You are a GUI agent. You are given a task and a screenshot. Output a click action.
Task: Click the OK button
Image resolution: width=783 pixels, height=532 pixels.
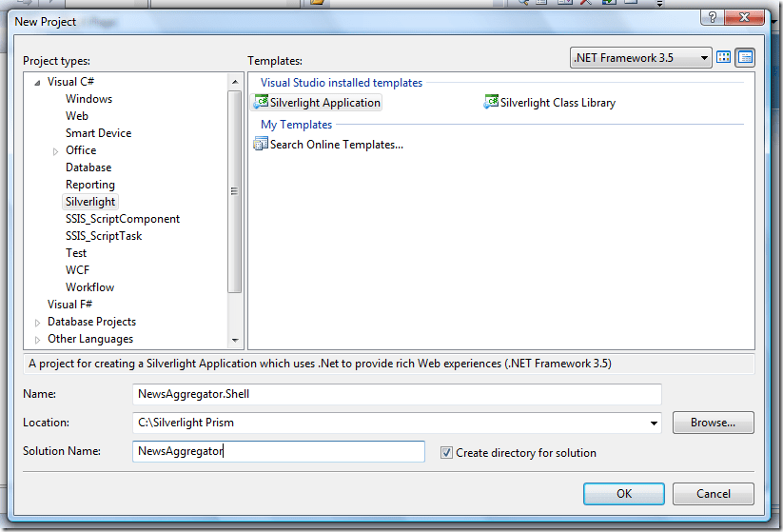click(x=623, y=494)
